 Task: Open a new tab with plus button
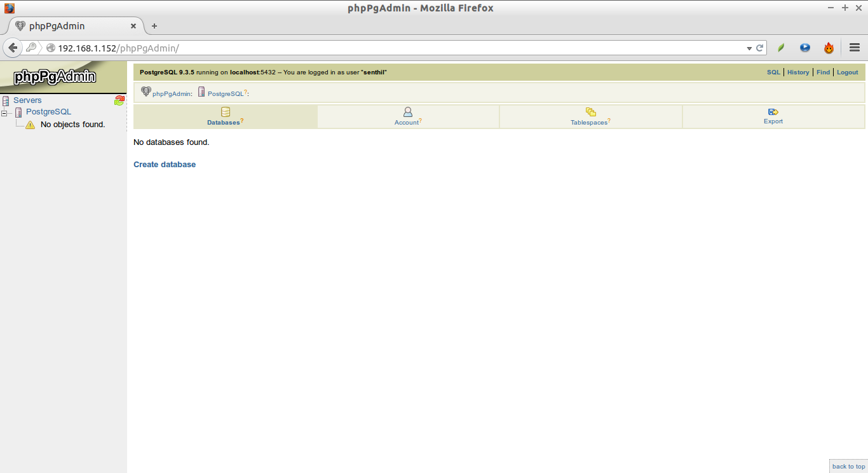154,26
